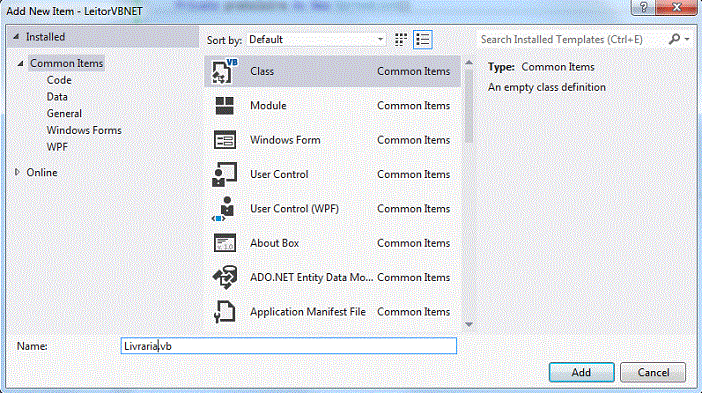Expand the Online templates node

[x=17, y=172]
